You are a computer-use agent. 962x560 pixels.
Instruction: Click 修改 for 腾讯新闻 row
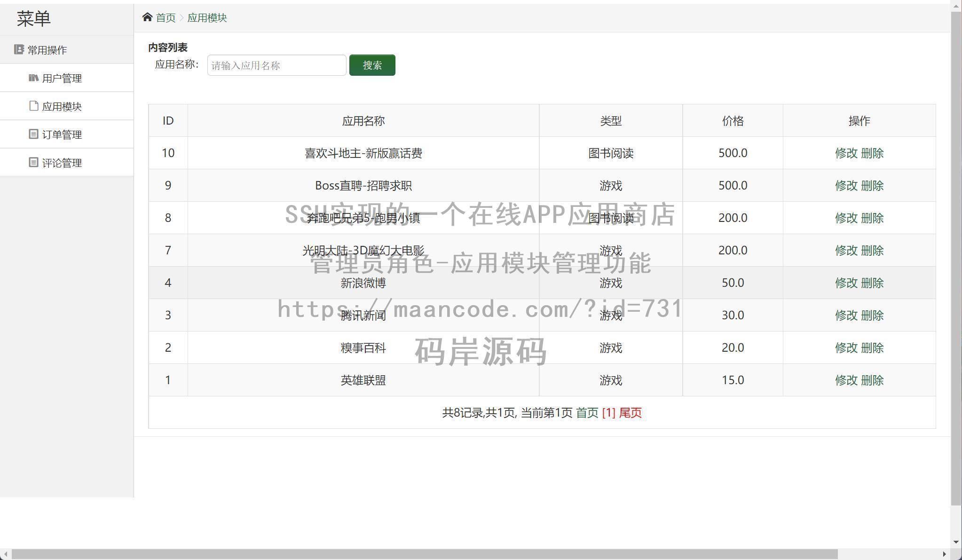pos(846,315)
